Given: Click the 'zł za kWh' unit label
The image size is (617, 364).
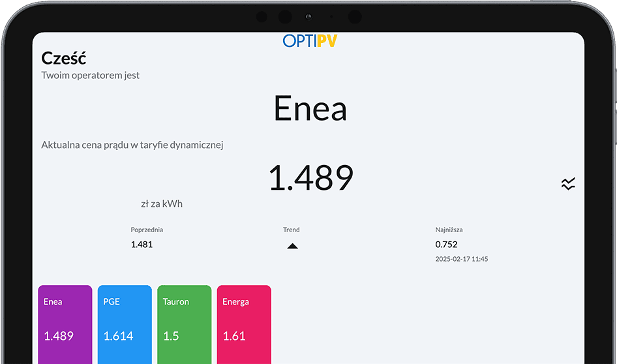Looking at the screenshot, I should coord(162,204).
